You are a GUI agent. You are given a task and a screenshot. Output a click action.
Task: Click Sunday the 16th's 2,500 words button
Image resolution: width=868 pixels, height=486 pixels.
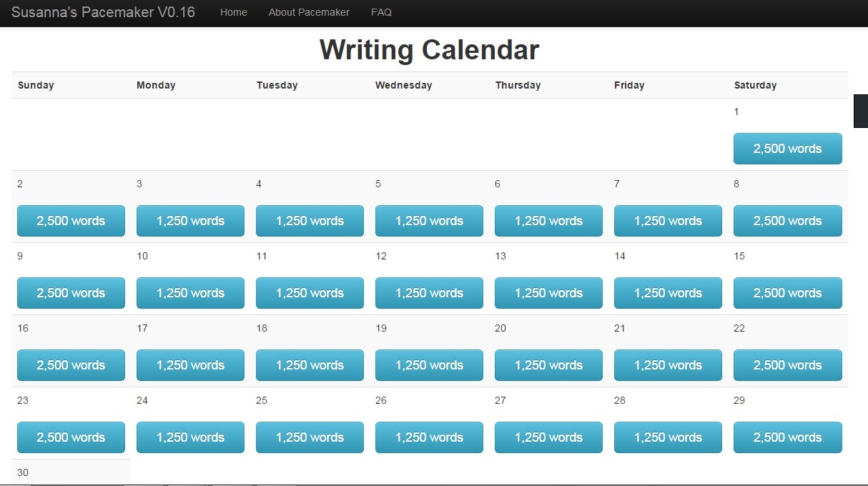[x=71, y=365]
